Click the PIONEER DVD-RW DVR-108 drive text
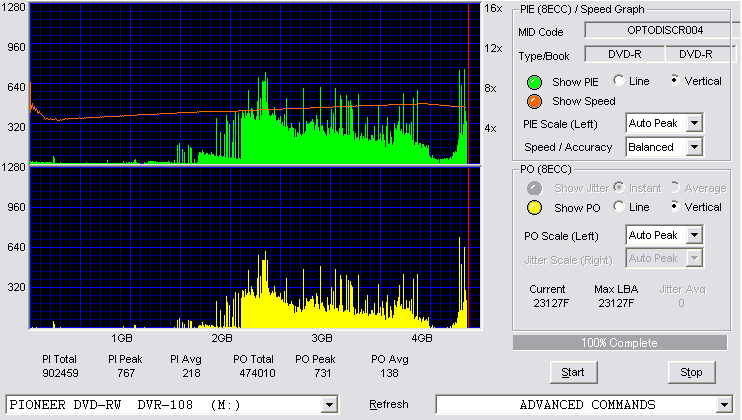Viewport: 742px width, 420px height. coord(125,405)
